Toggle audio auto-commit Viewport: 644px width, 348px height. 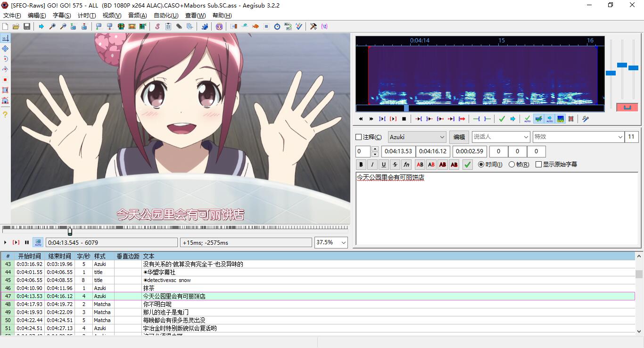(528, 119)
